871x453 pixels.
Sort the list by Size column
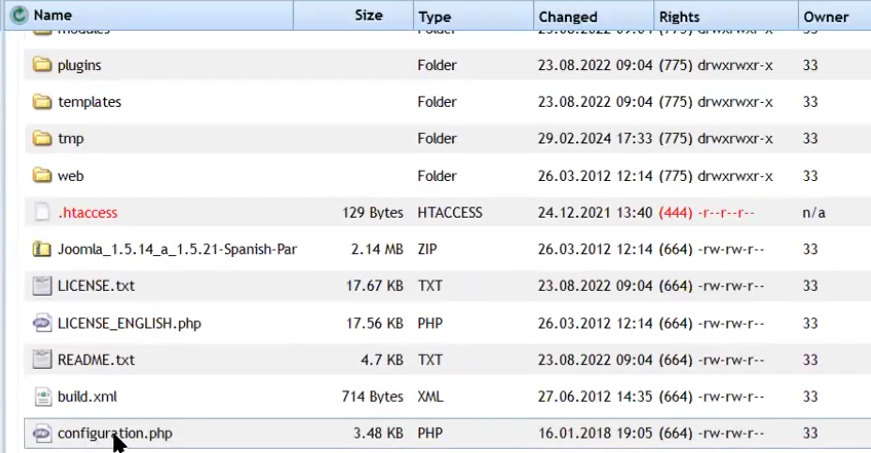pos(368,16)
